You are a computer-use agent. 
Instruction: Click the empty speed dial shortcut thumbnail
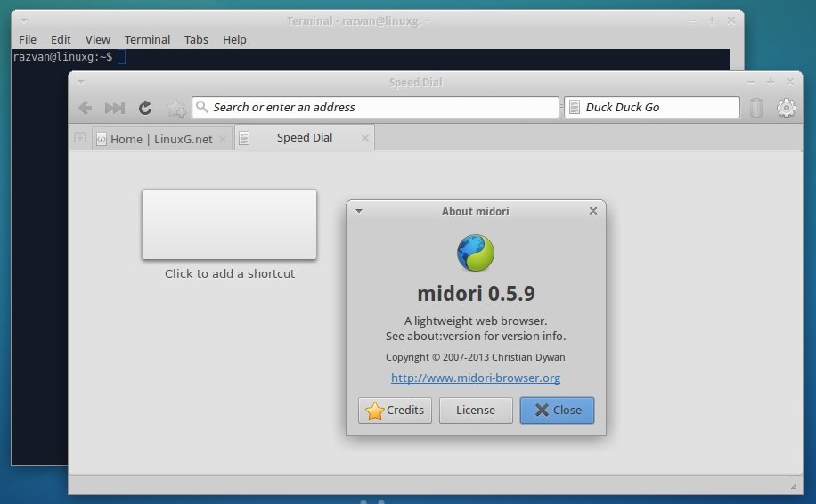(229, 224)
